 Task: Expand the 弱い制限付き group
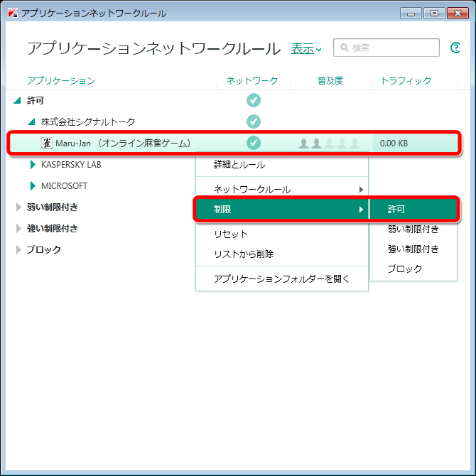[x=18, y=207]
